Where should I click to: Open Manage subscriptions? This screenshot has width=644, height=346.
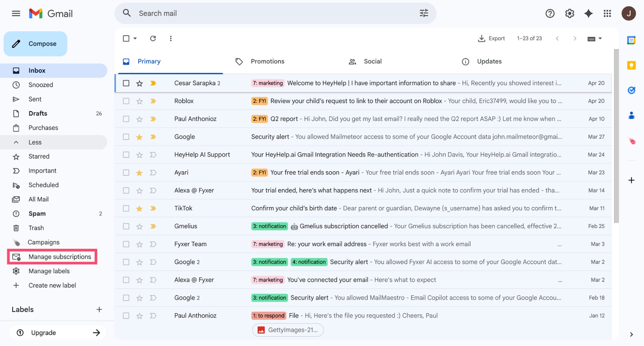pyautogui.click(x=52, y=257)
